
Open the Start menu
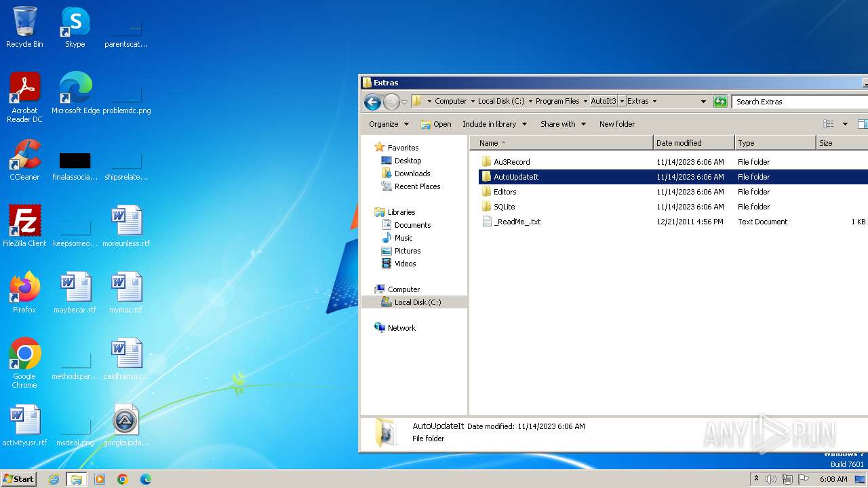(19, 479)
